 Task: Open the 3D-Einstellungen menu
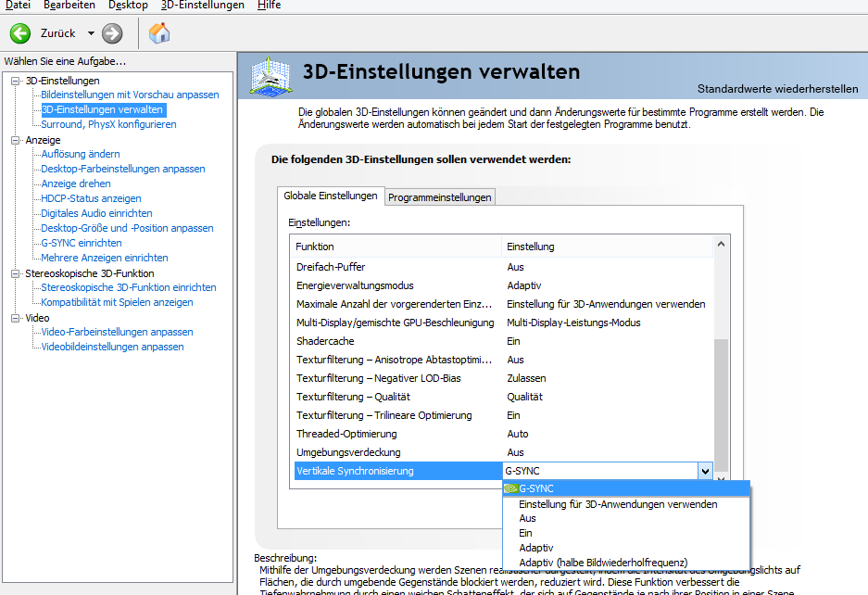pyautogui.click(x=202, y=6)
